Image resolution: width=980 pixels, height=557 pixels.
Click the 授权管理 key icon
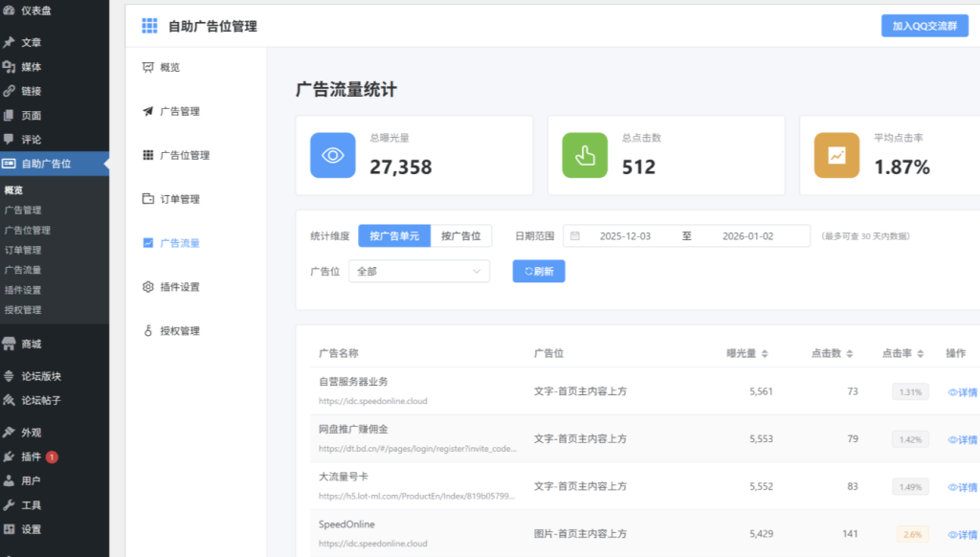coord(148,330)
